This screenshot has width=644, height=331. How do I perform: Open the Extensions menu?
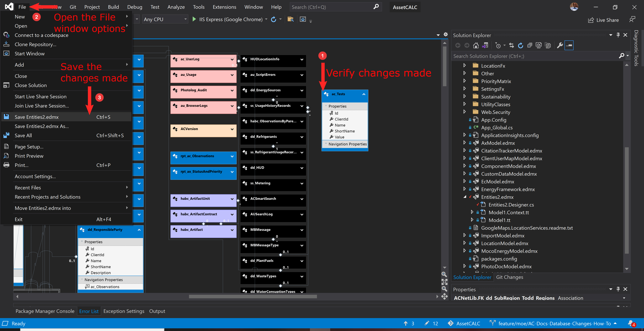[224, 7]
